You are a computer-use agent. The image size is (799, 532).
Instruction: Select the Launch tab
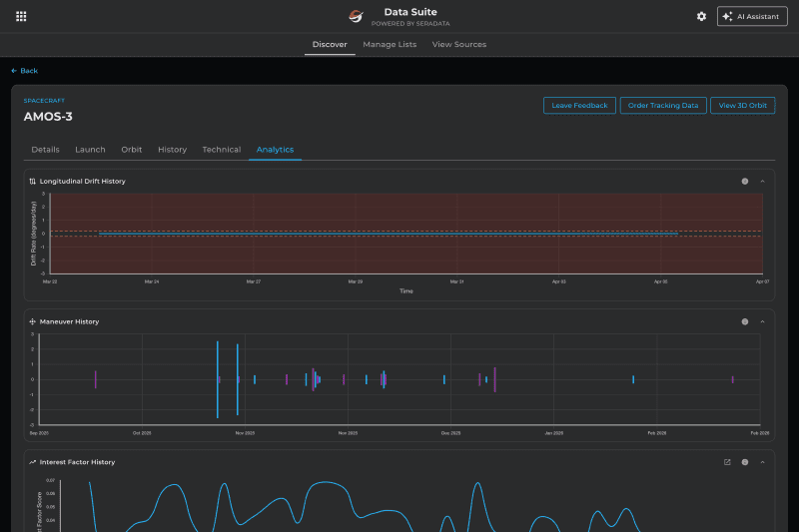click(x=90, y=150)
